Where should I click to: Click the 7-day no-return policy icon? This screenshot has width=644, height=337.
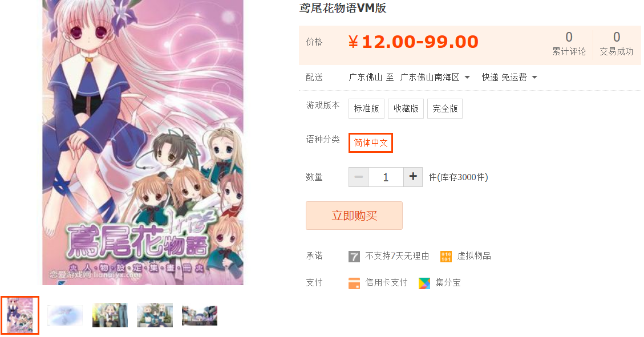[354, 257]
